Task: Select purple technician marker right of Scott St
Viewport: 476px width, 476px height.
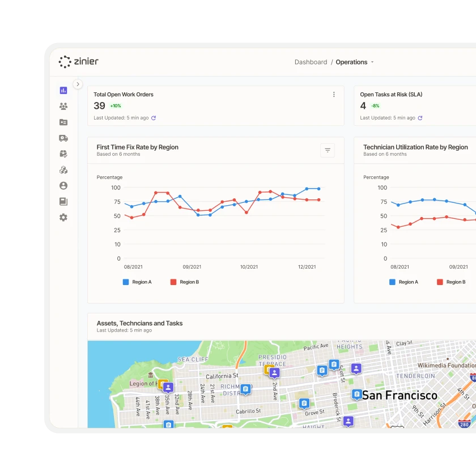Action: pos(356,369)
